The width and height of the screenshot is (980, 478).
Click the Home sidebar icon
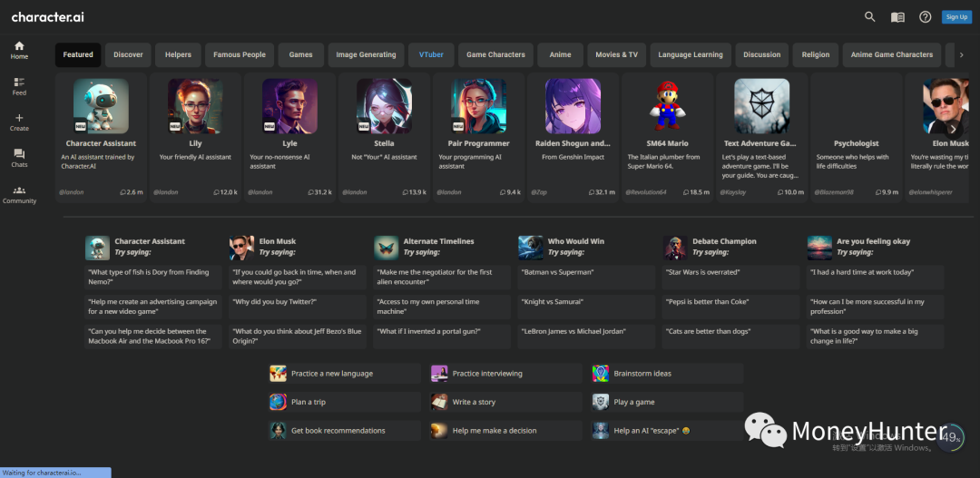pos(19,50)
